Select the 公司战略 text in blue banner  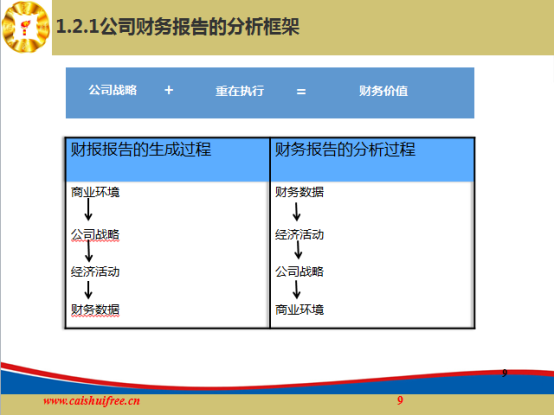[112, 90]
